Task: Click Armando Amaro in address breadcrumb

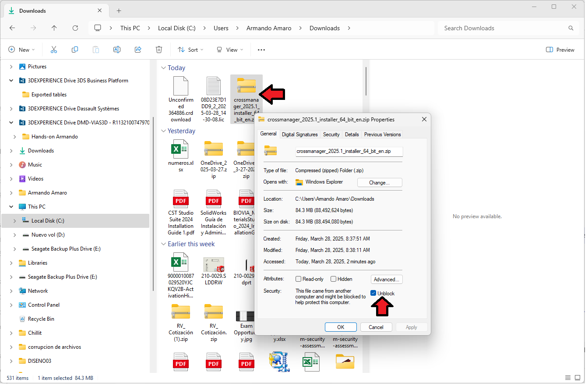Action: 269,28
